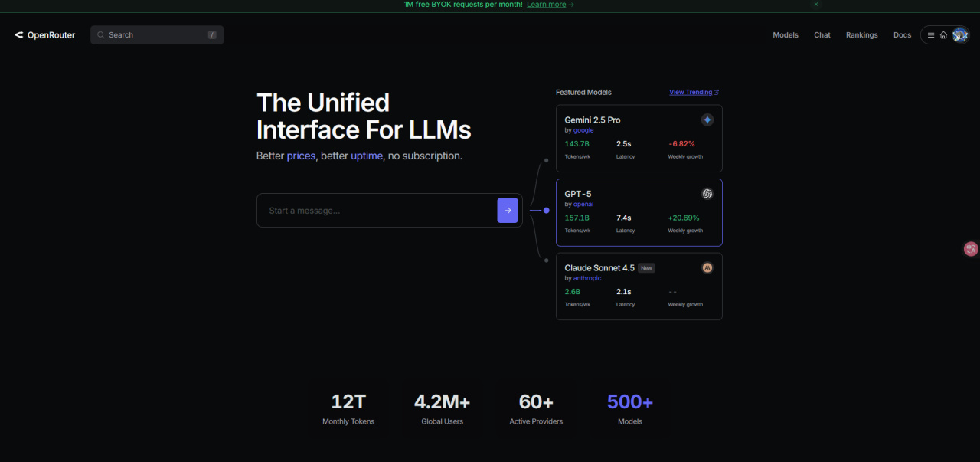980x462 pixels.
Task: Click the slash shortcut badge in search
Action: (x=212, y=35)
